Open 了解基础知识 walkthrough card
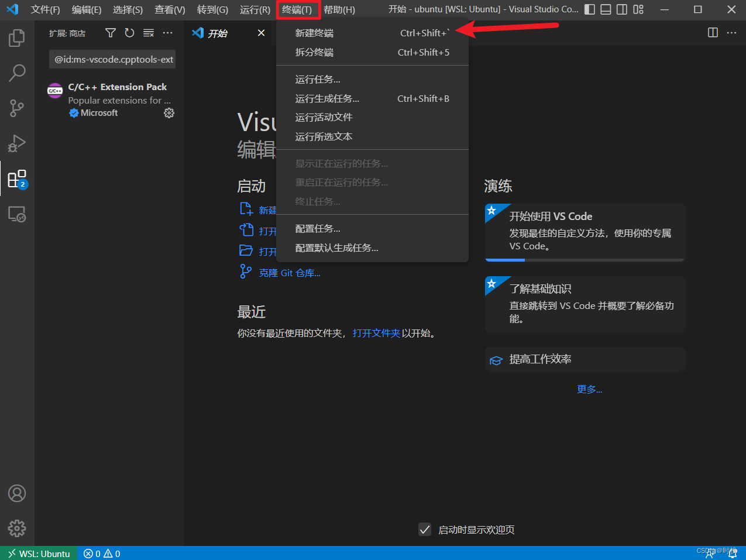Image resolution: width=746 pixels, height=560 pixels. (x=585, y=305)
